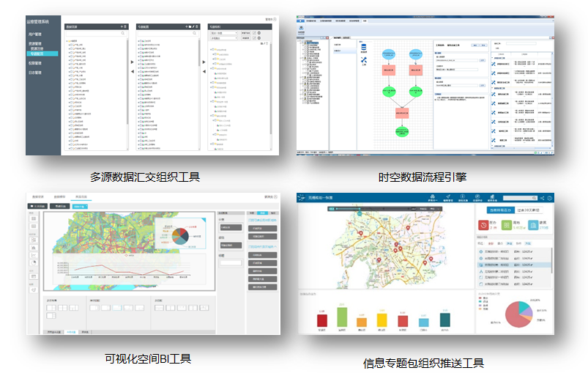Switch to first top tab in BI tool
588x376 pixels.
click(x=38, y=196)
